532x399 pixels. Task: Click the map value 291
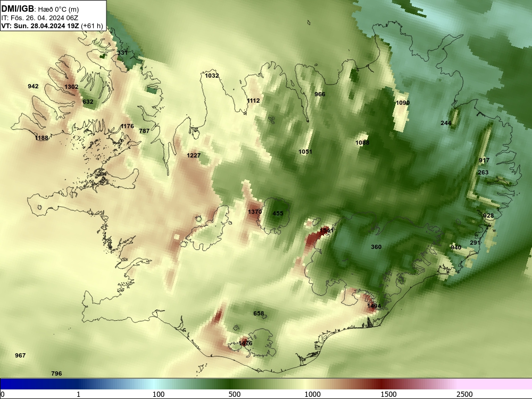(475, 243)
